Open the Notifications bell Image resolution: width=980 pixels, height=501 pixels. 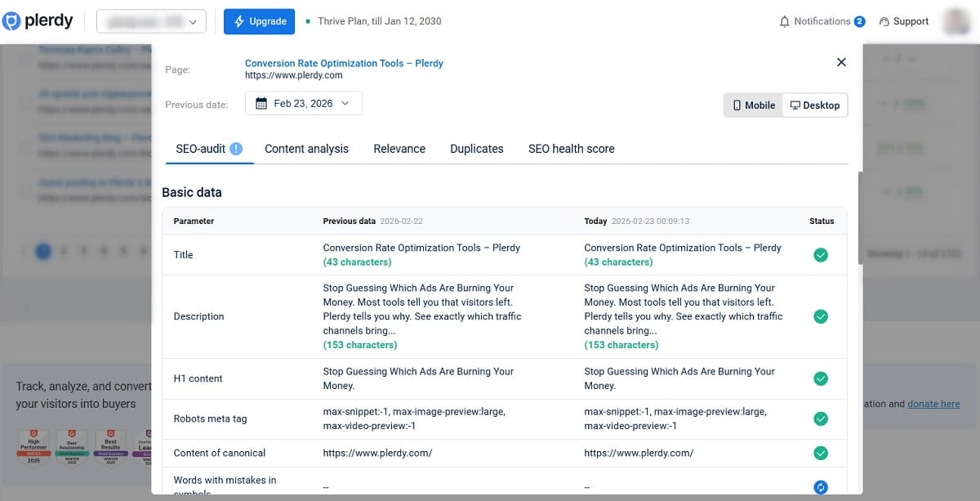pyautogui.click(x=786, y=20)
